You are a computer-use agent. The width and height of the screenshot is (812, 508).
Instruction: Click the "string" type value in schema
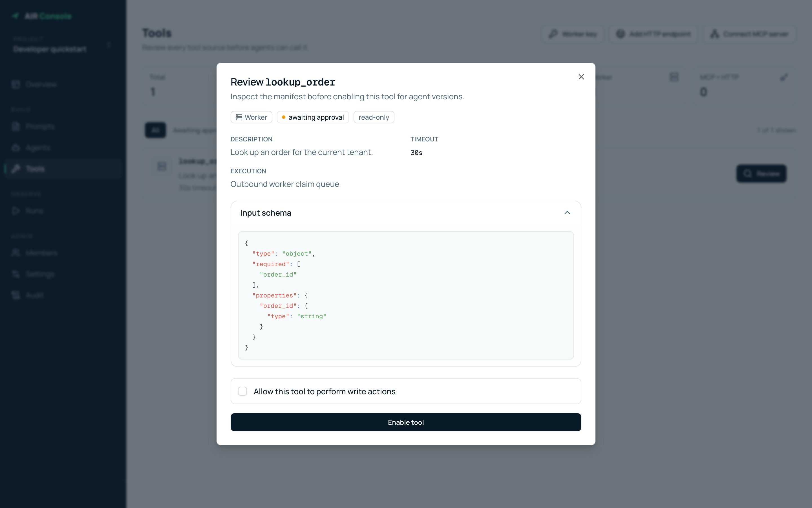click(311, 316)
